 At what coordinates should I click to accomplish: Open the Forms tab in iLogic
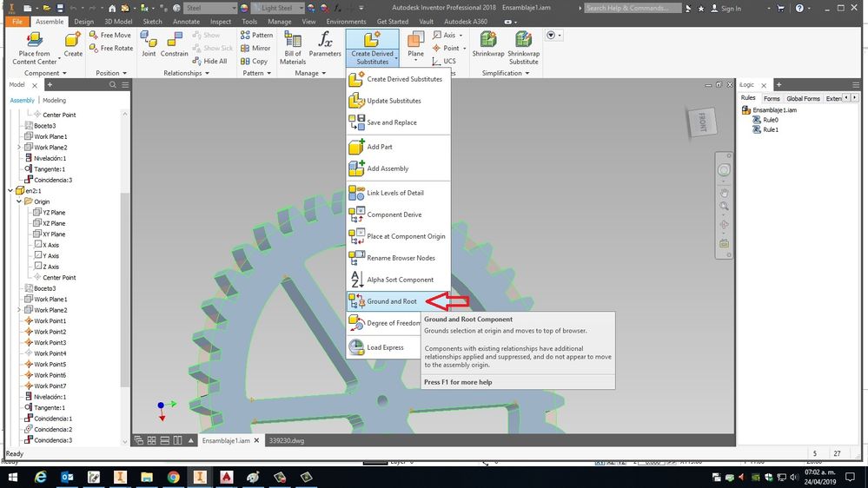click(772, 98)
